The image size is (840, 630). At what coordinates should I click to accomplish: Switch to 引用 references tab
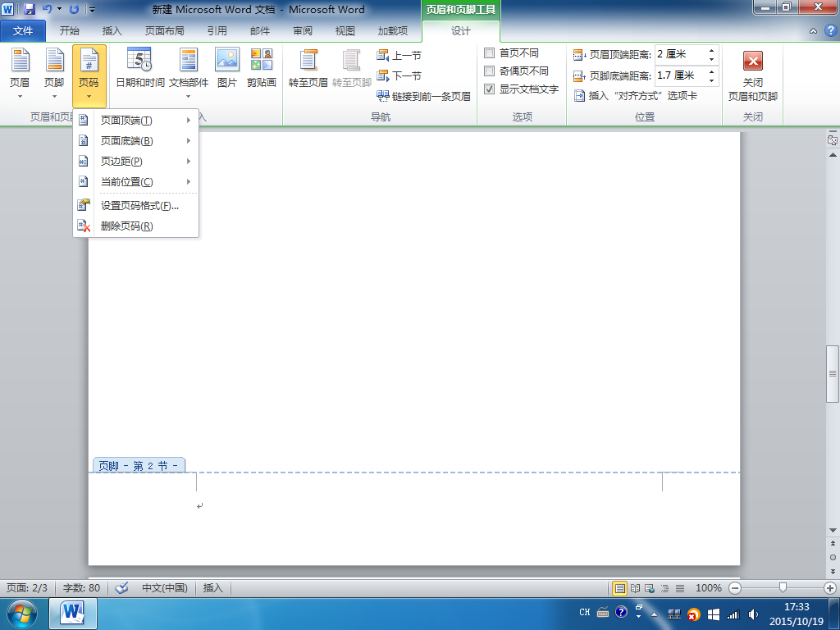(x=217, y=31)
